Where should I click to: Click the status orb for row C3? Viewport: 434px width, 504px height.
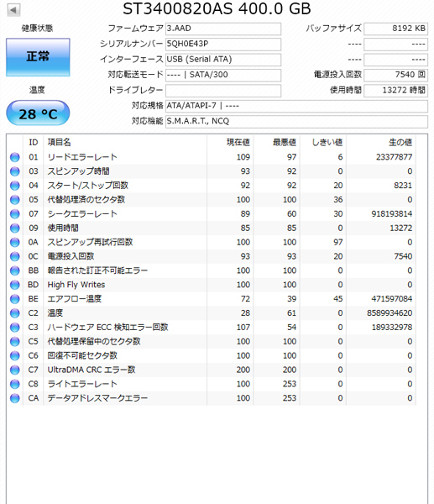click(15, 328)
